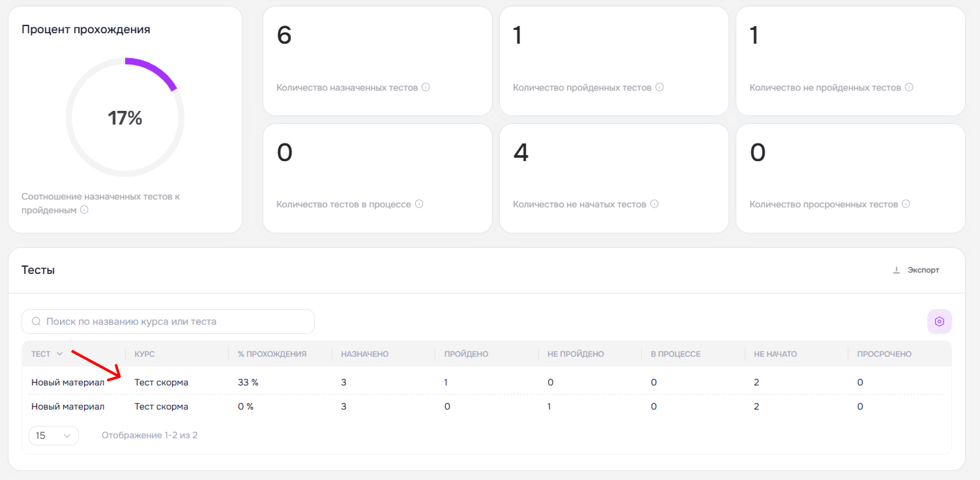Click the 17% circular progress chart
Image resolution: width=980 pixels, height=480 pixels.
125,117
